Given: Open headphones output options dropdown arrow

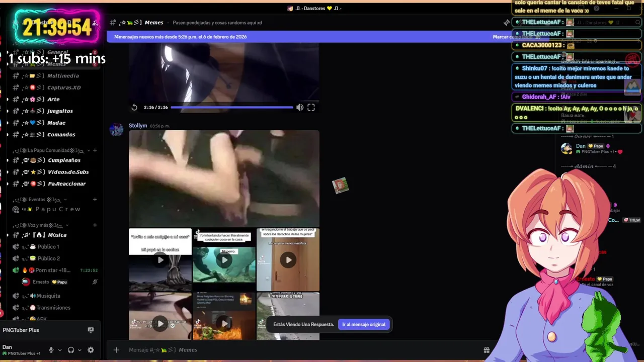Looking at the screenshot, I should [79, 350].
